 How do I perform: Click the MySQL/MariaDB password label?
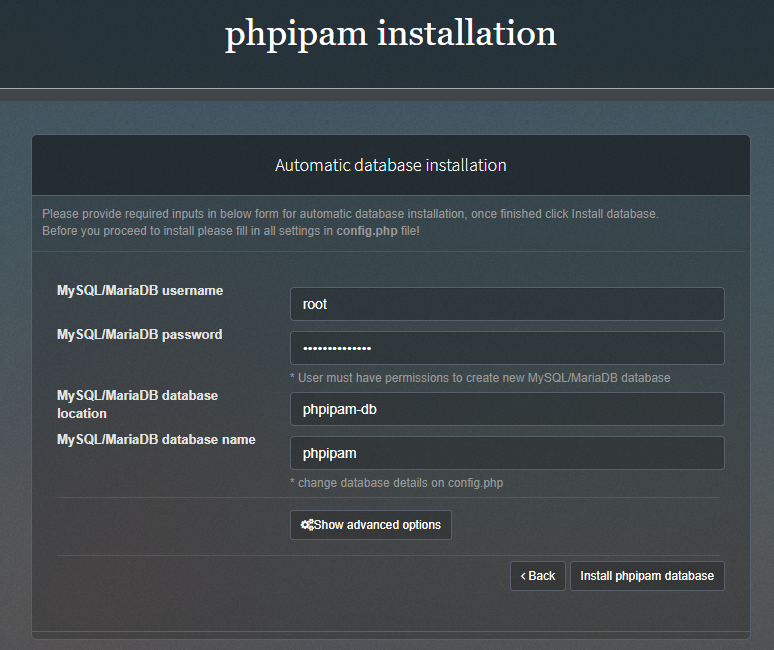[139, 335]
